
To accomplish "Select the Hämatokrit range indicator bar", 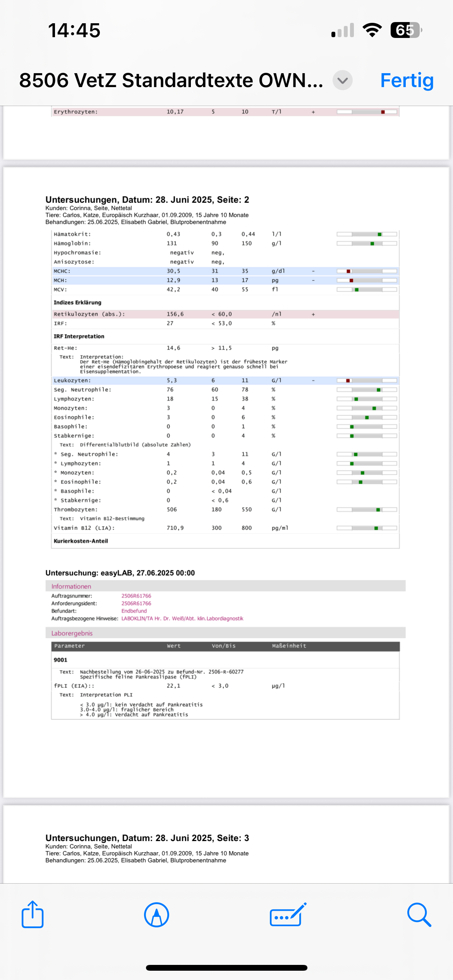I will tap(367, 234).
